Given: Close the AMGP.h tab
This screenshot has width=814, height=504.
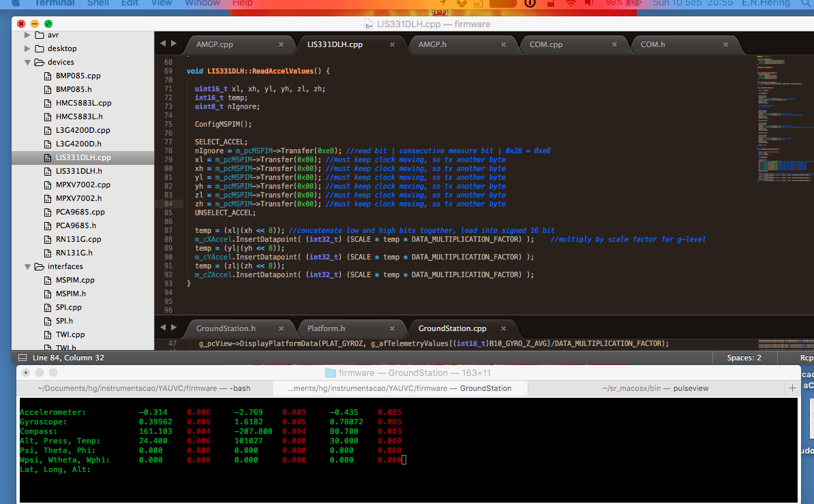Looking at the screenshot, I should [503, 44].
